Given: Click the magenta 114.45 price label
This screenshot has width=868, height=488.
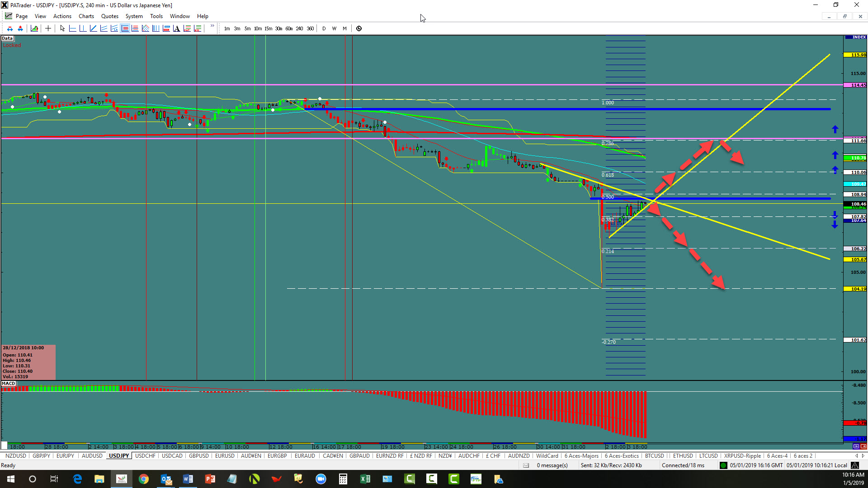Looking at the screenshot, I should click(x=855, y=85).
